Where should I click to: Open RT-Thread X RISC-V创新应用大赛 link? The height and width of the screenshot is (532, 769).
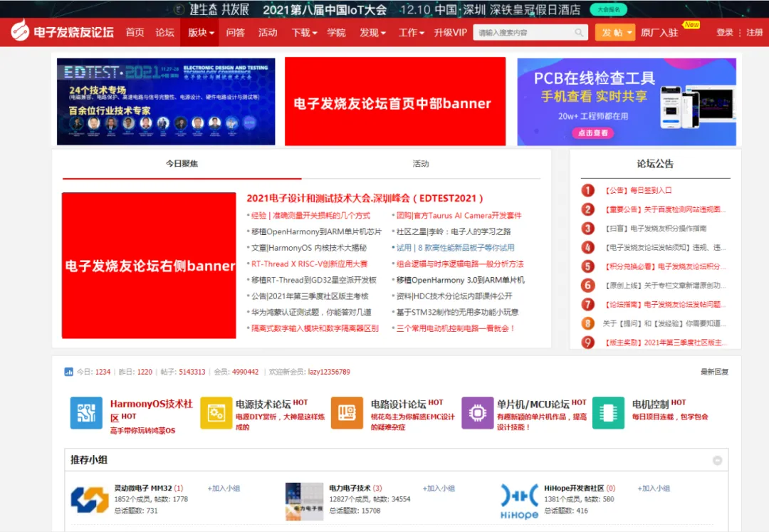coord(310,264)
